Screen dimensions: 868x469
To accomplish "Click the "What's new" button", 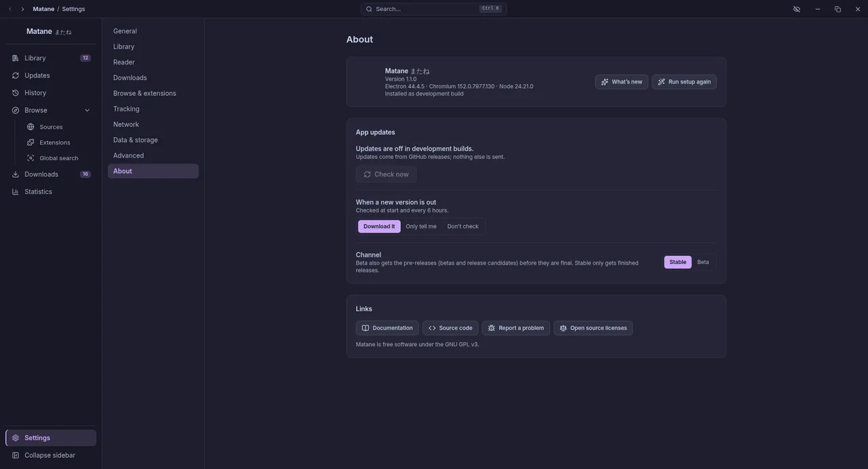I will 622,82.
